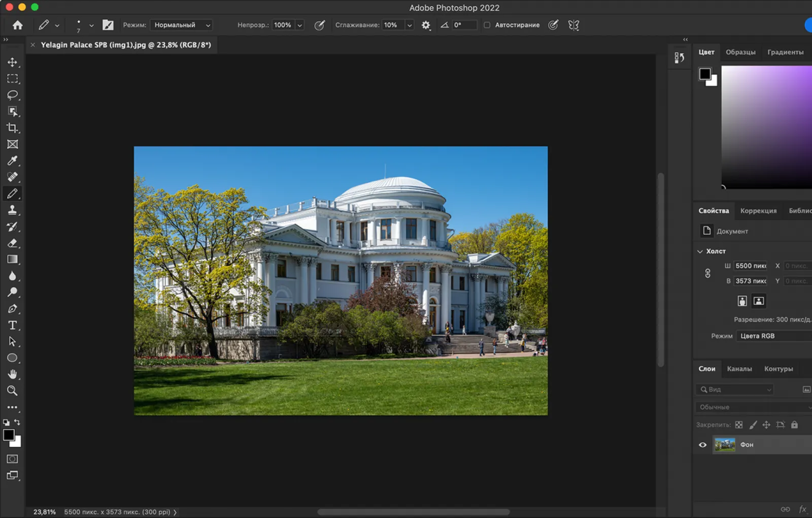Click the canvas width Ш input field
This screenshot has width=812, height=518.
click(750, 266)
